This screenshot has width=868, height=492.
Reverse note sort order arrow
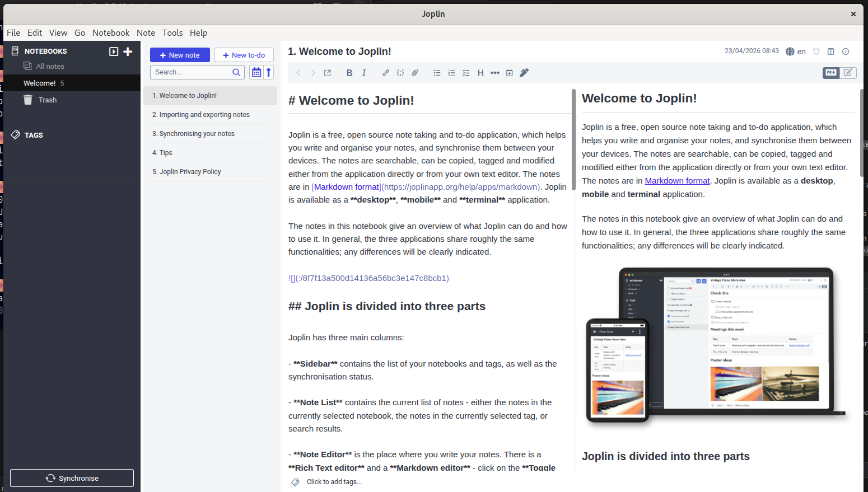point(269,72)
